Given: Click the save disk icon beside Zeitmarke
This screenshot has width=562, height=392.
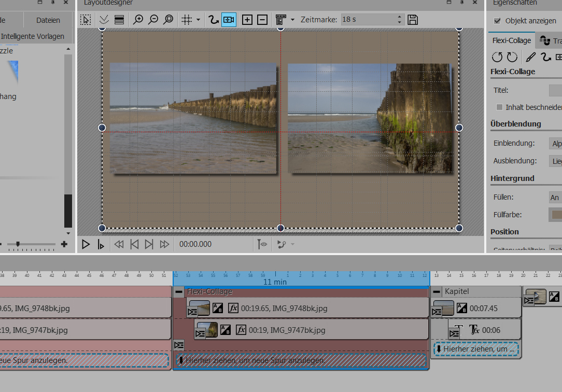Looking at the screenshot, I should 413,20.
